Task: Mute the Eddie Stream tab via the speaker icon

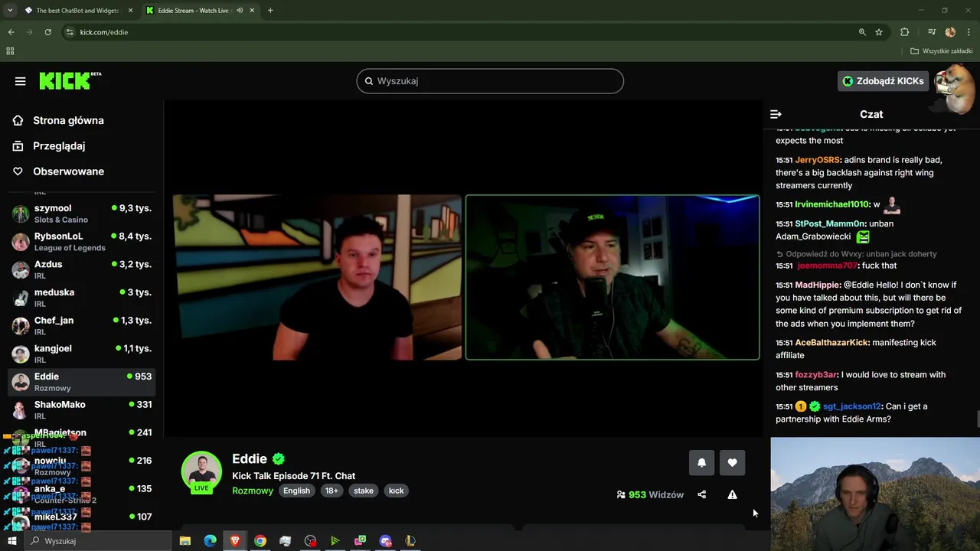Action: (240, 11)
